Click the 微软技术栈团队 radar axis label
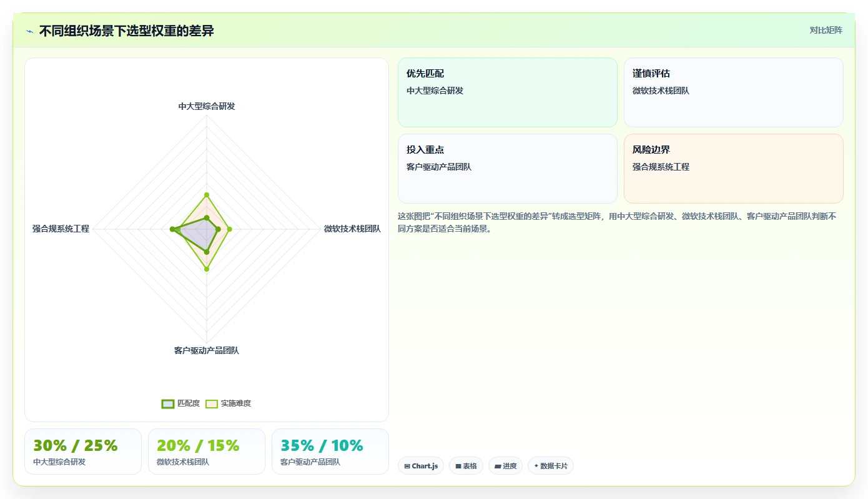This screenshot has height=499, width=868. (352, 229)
